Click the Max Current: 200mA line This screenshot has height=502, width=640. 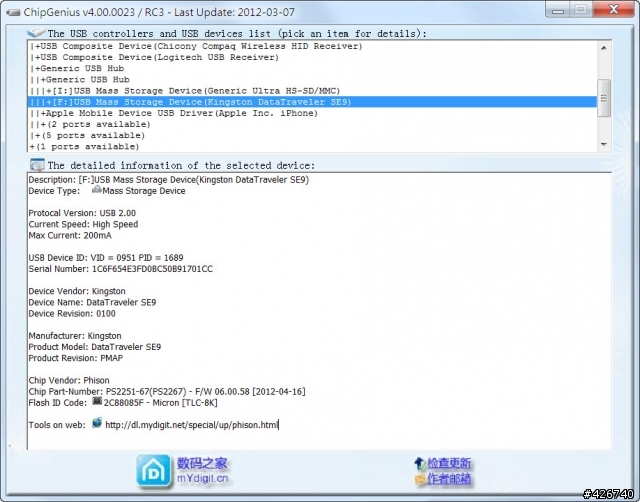coord(70,235)
